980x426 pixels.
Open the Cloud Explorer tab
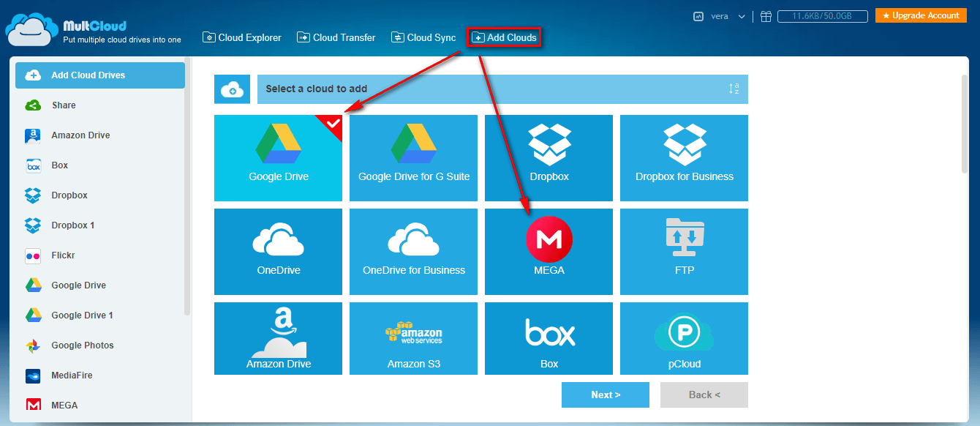(x=242, y=37)
